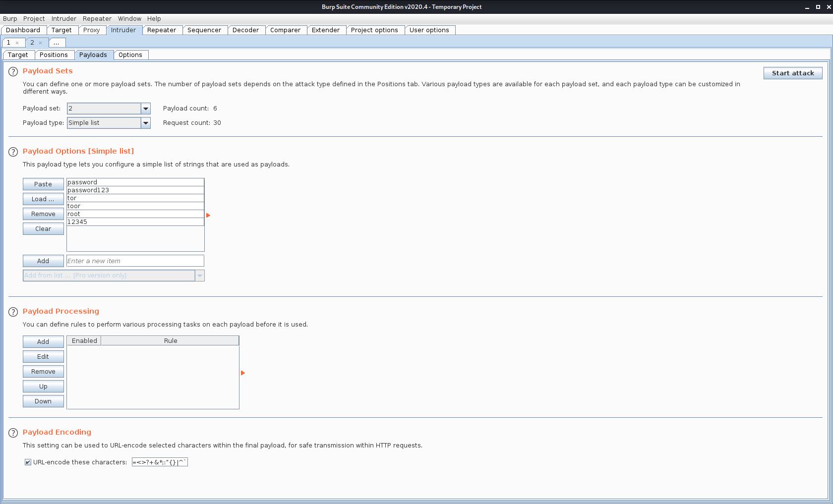833x504 pixels.
Task: Add a payload processing rule
Action: pos(43,342)
